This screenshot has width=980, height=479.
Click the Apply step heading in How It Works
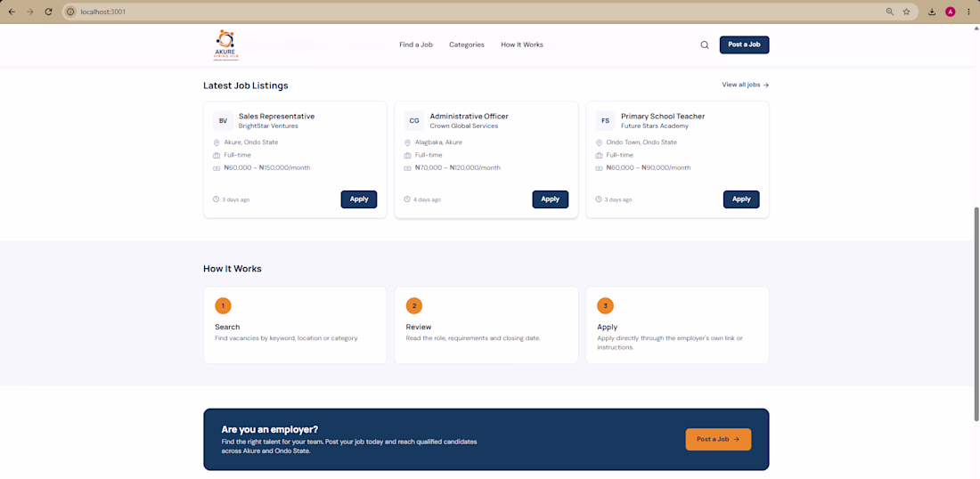(608, 327)
